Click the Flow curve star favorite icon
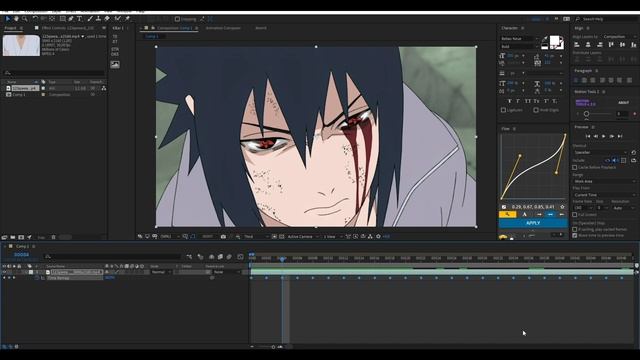The image size is (640, 360). (562, 207)
